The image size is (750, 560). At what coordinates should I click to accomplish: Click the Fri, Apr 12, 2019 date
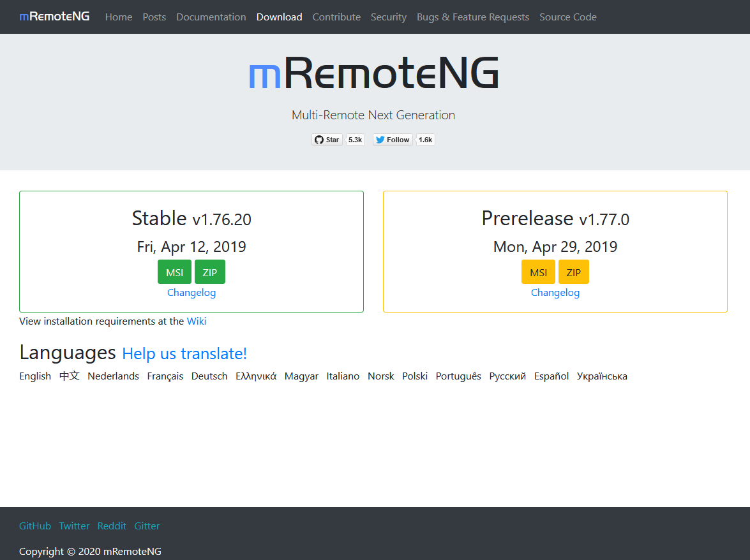(x=191, y=247)
